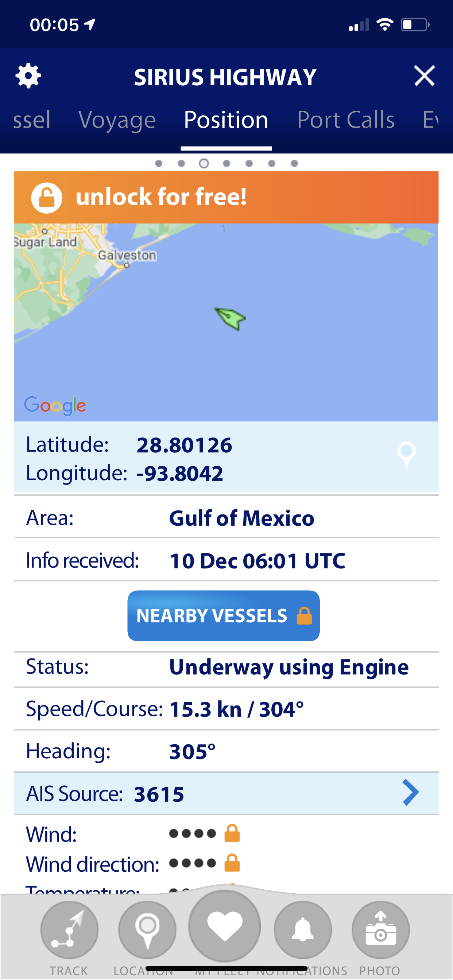
Task: Select the first page indicator dot
Action: [159, 163]
